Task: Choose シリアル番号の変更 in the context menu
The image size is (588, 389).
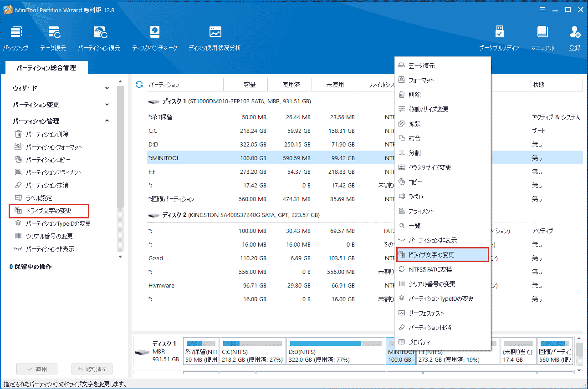Action: pos(443,284)
